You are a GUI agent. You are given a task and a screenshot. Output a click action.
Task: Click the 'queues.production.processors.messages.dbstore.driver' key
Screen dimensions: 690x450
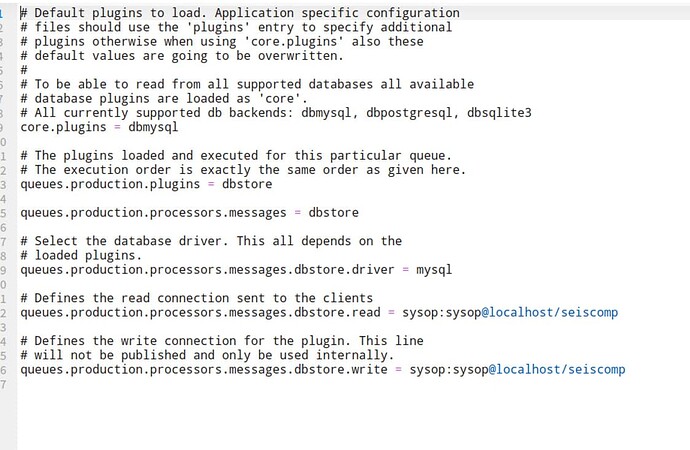tap(207, 269)
